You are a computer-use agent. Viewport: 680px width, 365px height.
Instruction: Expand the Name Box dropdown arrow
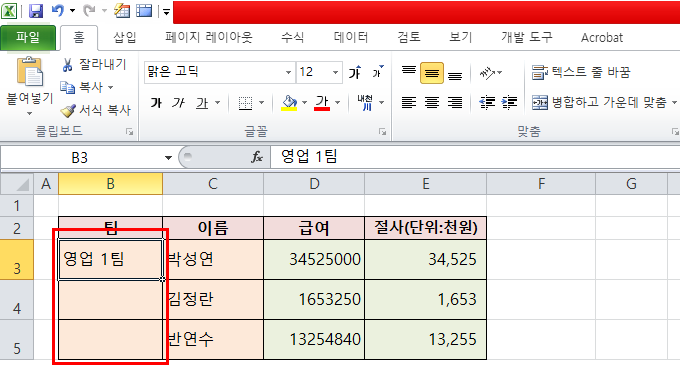tap(168, 158)
